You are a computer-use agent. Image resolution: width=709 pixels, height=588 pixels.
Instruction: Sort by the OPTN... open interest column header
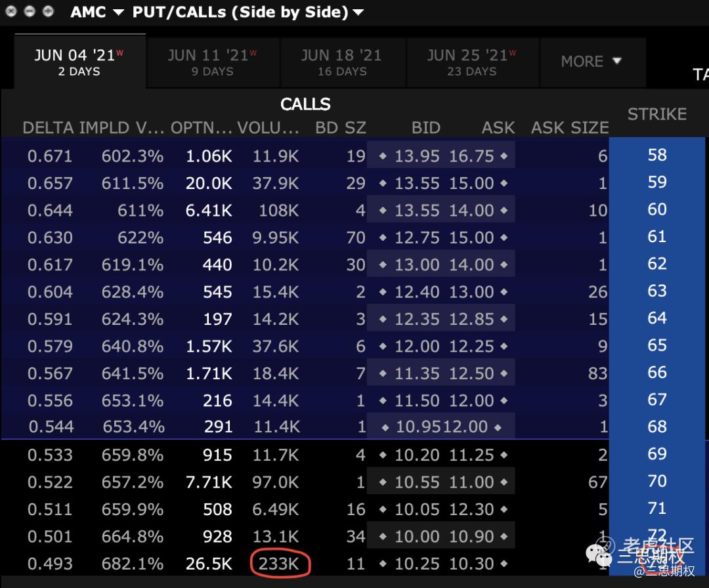[x=202, y=127]
